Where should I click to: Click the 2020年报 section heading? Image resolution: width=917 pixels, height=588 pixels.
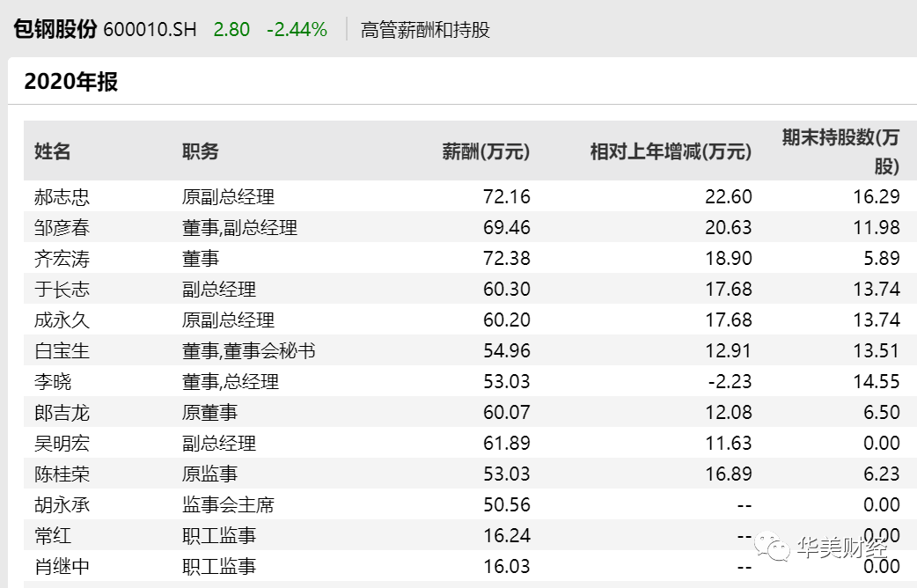click(x=71, y=82)
